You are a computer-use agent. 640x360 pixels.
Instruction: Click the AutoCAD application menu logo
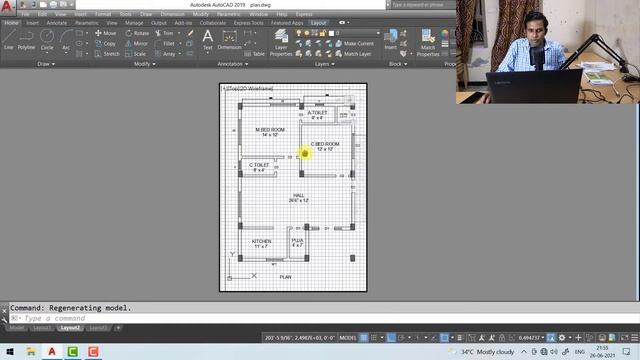click(7, 7)
